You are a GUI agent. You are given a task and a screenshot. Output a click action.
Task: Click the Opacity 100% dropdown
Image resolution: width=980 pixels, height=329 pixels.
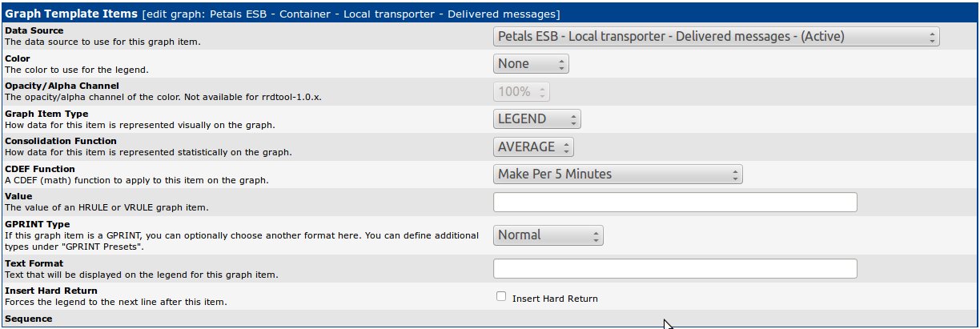(521, 91)
